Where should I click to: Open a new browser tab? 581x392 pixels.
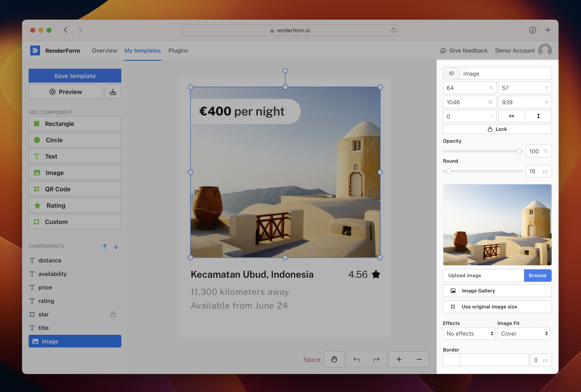(x=547, y=30)
